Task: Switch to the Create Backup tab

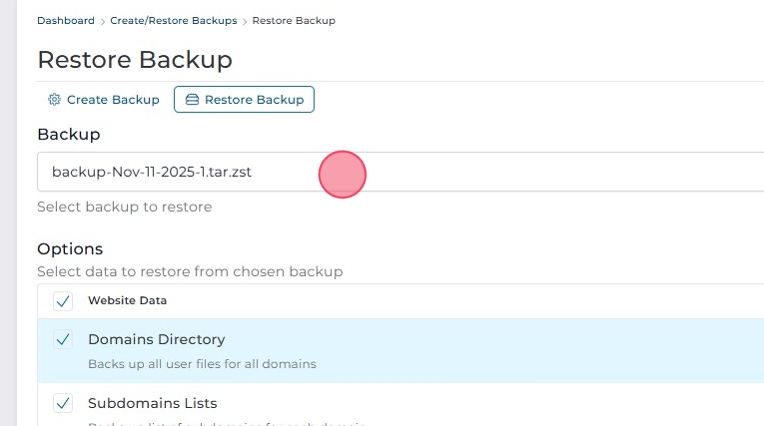Action: click(x=104, y=100)
